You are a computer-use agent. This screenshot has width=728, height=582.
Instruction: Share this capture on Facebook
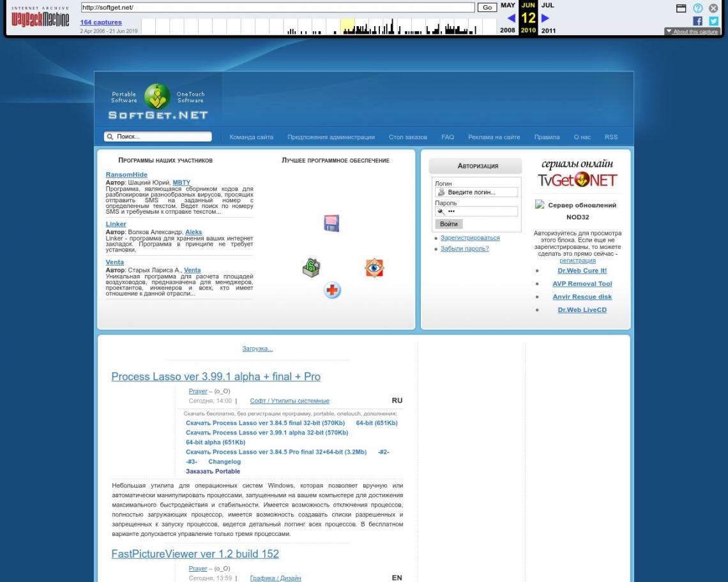(697, 21)
